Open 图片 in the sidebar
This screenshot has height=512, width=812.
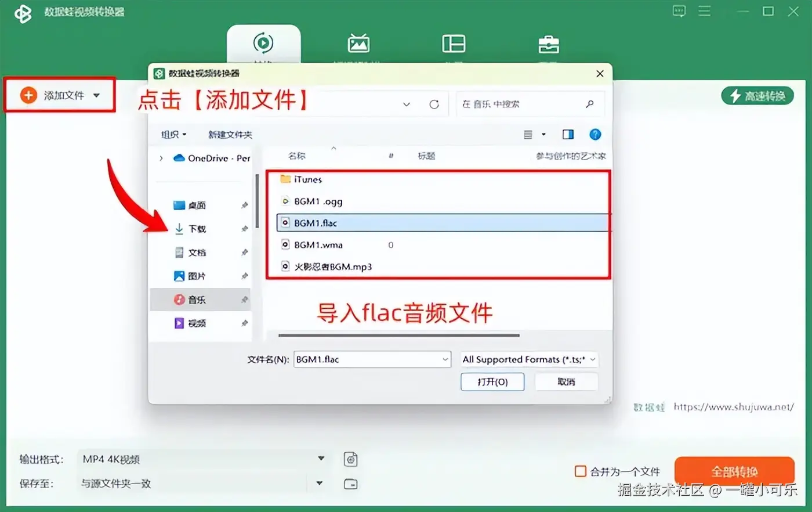190,276
